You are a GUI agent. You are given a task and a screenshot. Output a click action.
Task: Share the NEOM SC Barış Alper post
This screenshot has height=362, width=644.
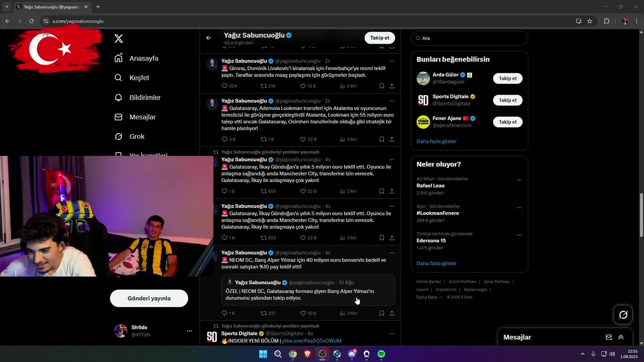(x=392, y=313)
